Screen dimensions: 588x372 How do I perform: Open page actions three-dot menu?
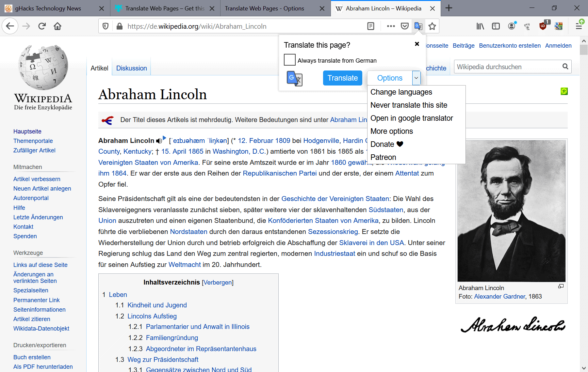coord(391,26)
